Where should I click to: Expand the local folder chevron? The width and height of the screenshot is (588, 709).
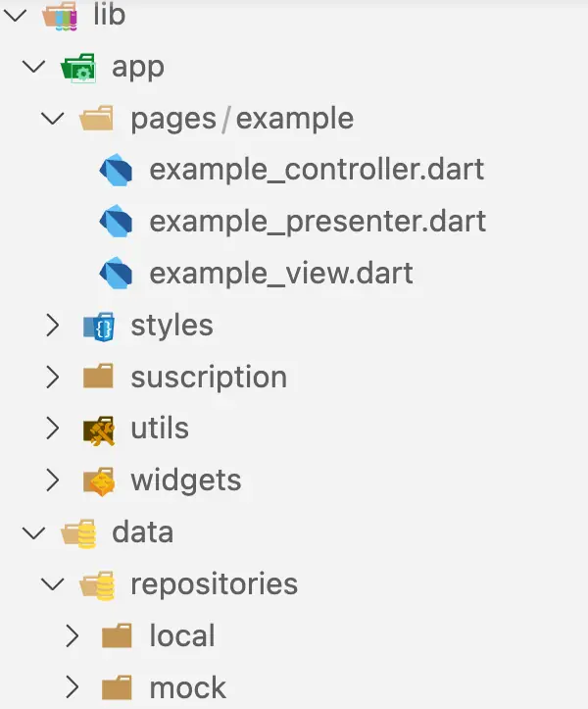pos(72,635)
